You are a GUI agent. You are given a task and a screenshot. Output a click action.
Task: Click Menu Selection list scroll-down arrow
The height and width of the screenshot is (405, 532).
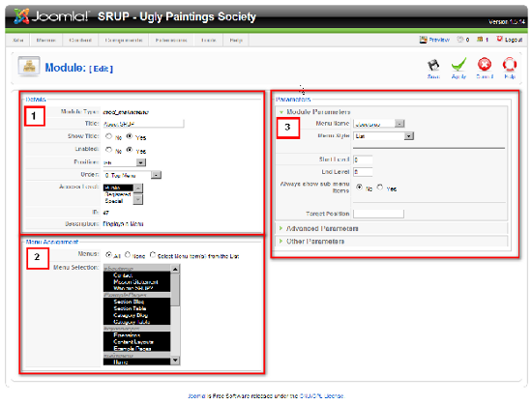pos(175,361)
